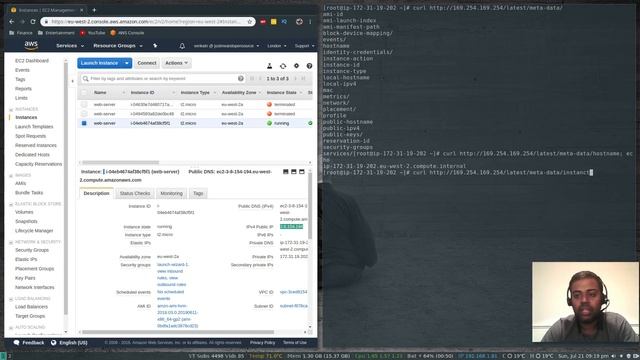Open the Actions dropdown
The height and width of the screenshot is (360, 640).
coord(176,63)
